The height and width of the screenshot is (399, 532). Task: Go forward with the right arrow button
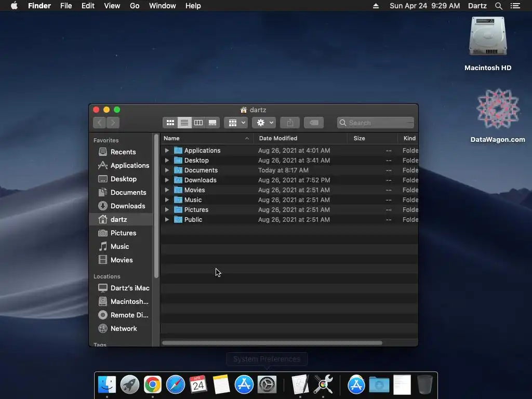113,123
